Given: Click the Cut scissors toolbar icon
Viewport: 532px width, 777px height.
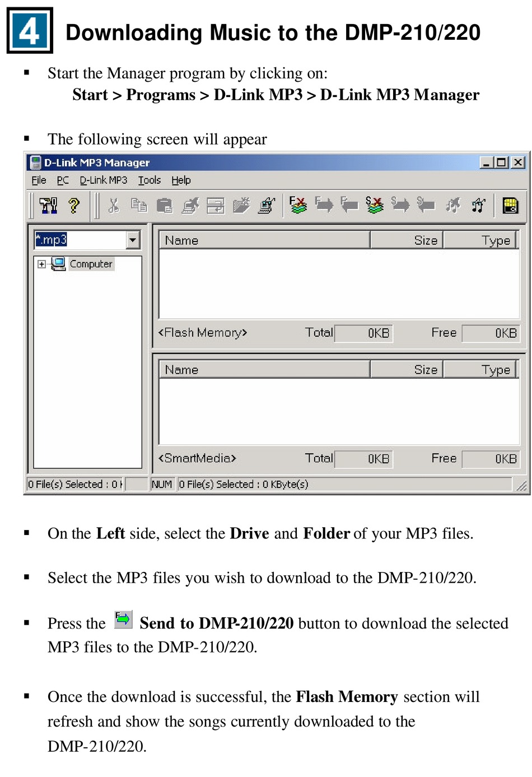Looking at the screenshot, I should coord(114,206).
